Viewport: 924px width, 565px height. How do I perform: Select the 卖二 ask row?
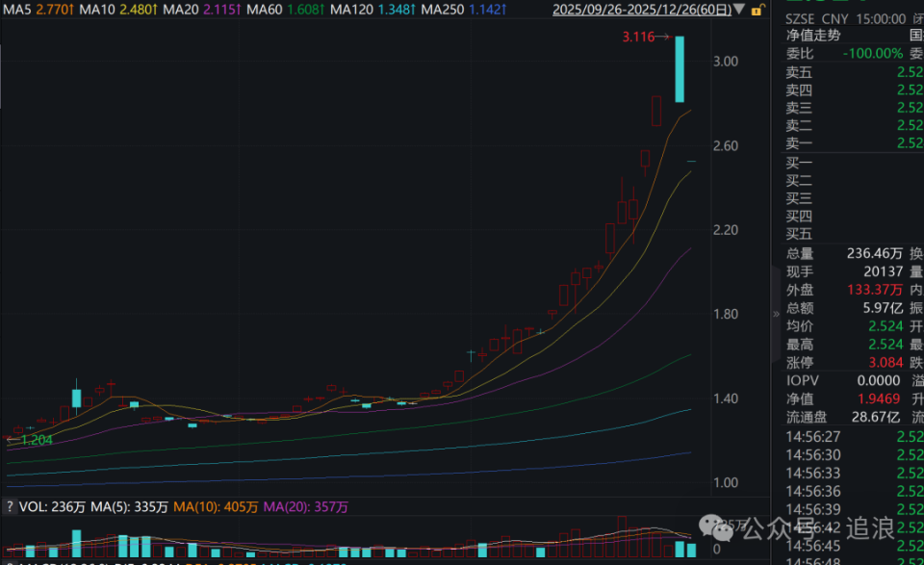point(855,125)
